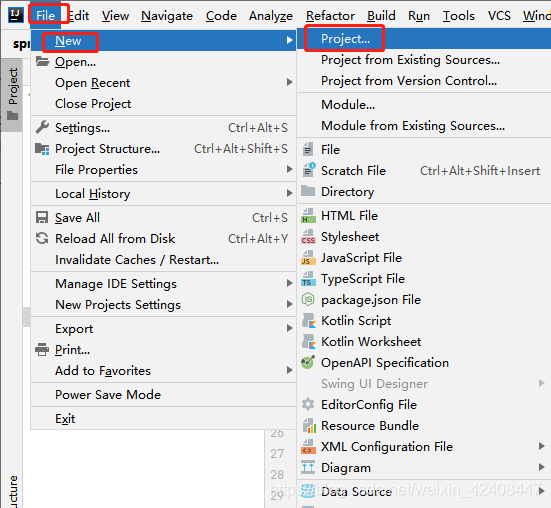Click the IntelliJ IDEA logo icon
Viewport: 551px width, 508px height.
pyautogui.click(x=15, y=15)
